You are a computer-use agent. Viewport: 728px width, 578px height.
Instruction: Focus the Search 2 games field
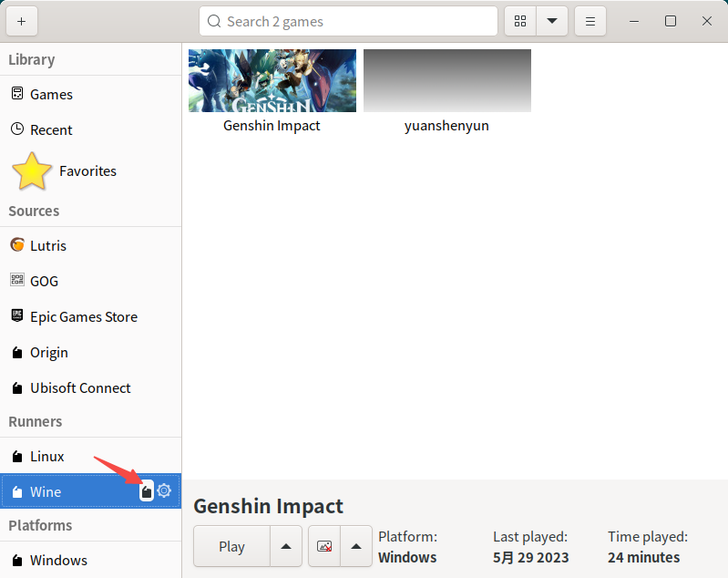[x=348, y=21]
